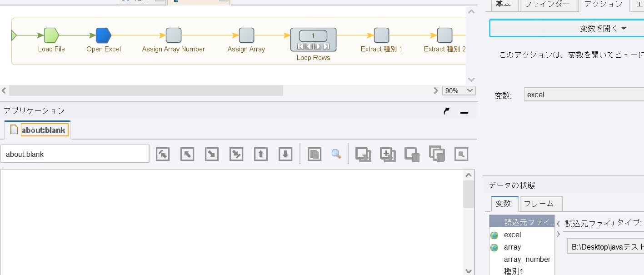
Task: Collapse variable list with left chevron
Action: 558,224
